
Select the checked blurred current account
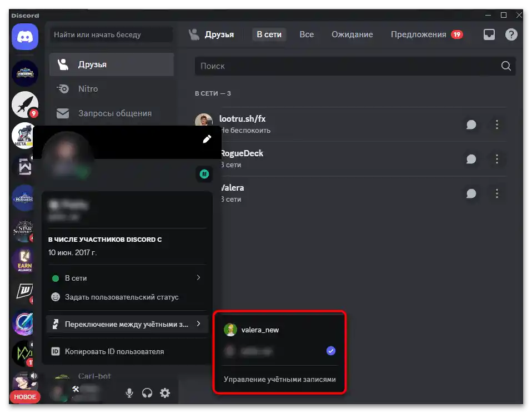[279, 351]
